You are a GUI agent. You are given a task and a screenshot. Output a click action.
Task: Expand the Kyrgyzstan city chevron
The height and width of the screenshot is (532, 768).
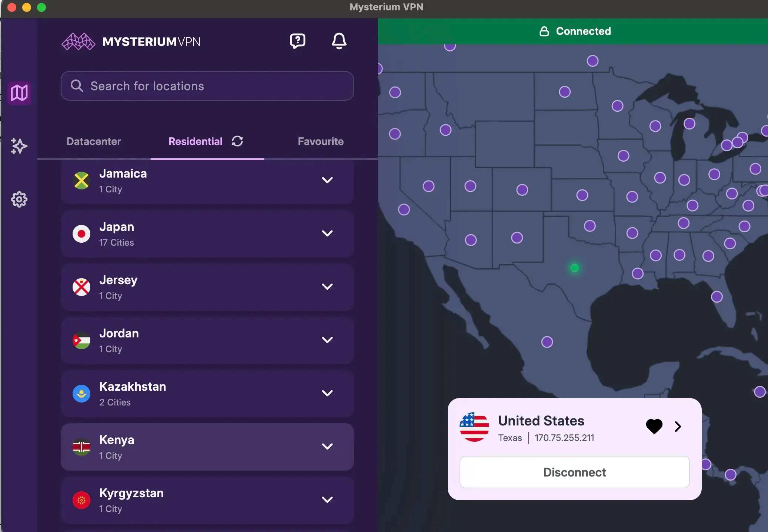(x=327, y=500)
